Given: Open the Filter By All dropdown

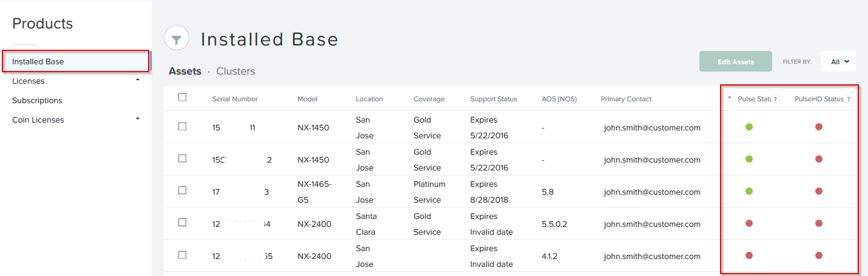Looking at the screenshot, I should pos(839,62).
